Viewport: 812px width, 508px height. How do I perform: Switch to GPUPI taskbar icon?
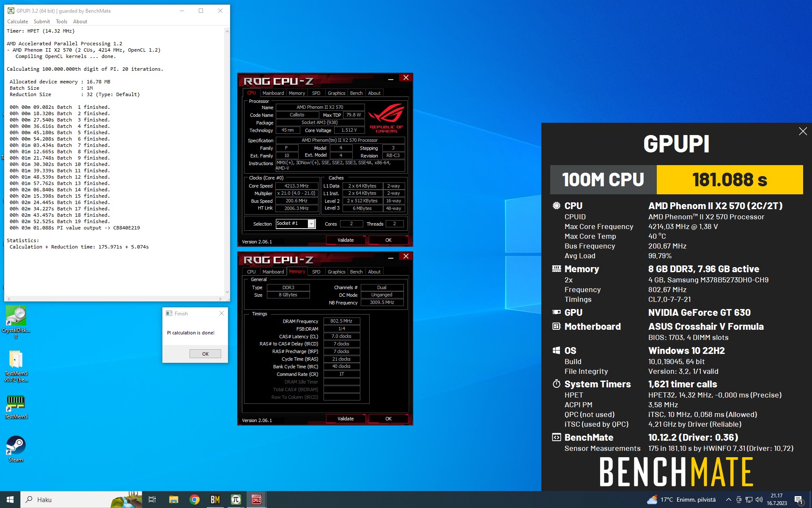[x=236, y=500]
